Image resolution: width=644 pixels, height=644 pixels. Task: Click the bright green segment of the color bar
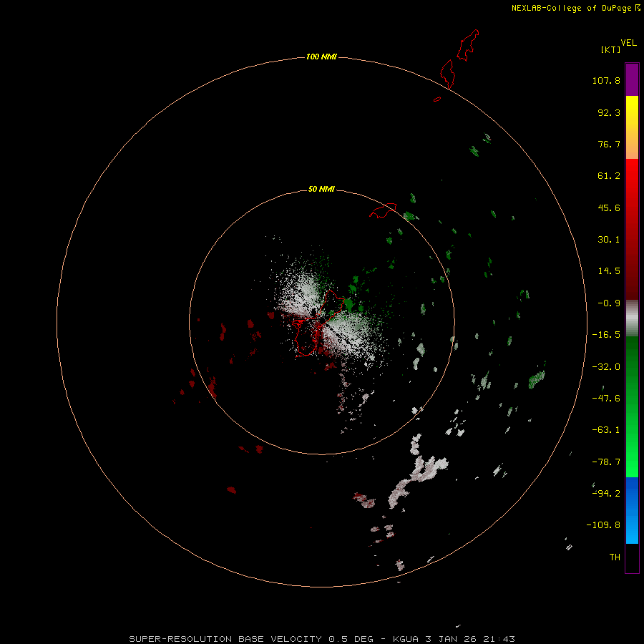pos(632,406)
